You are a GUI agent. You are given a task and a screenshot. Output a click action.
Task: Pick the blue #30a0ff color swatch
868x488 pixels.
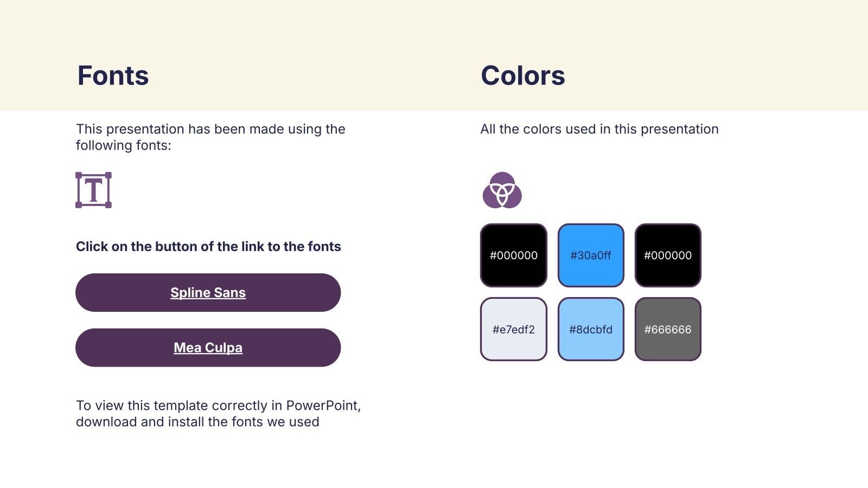pyautogui.click(x=591, y=255)
